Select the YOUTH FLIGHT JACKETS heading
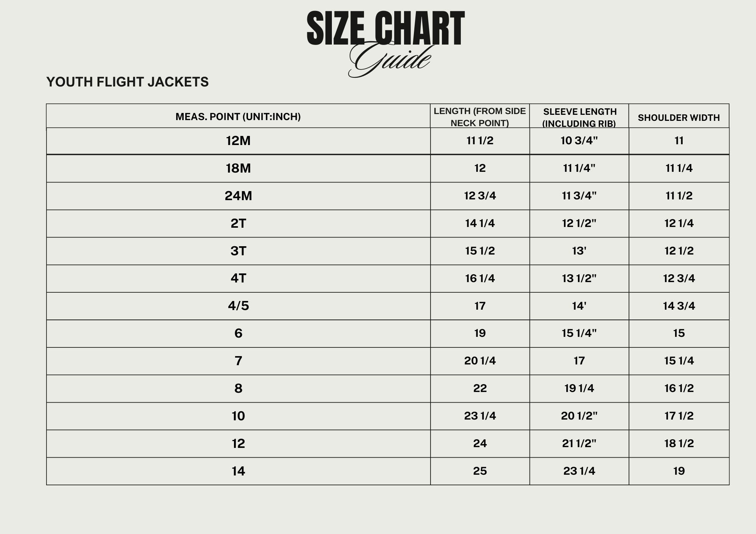This screenshot has height=534, width=756. (x=127, y=82)
